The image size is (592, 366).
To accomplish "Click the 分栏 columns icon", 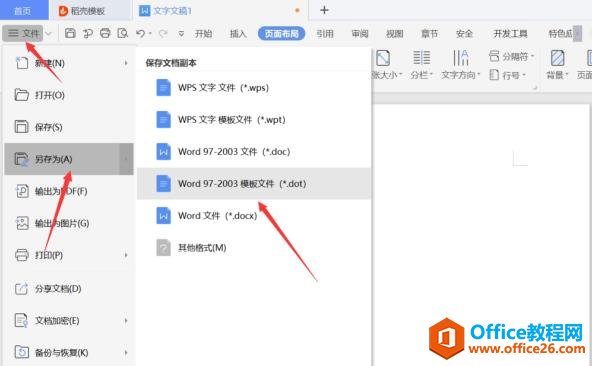I will [x=421, y=58].
